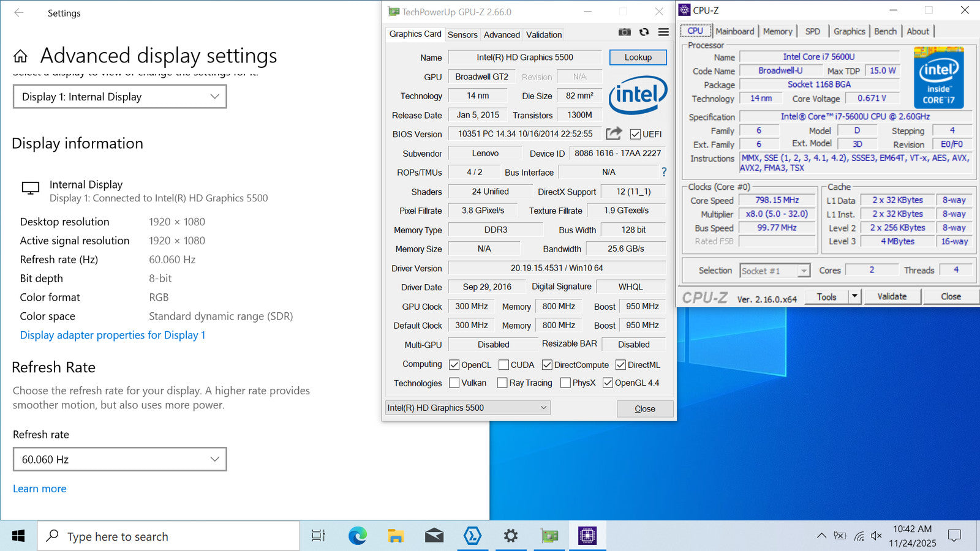Open the GPU-Z hamburger menu
The width and height of the screenshot is (980, 551).
663,32
